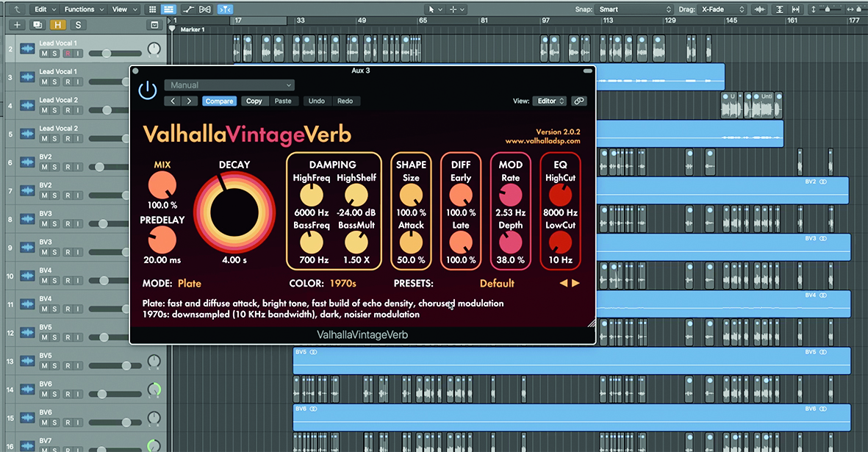Open the Functions menu

pyautogui.click(x=84, y=10)
